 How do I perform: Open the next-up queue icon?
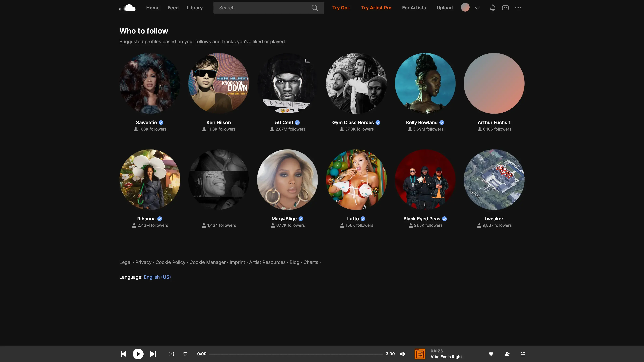point(523,354)
